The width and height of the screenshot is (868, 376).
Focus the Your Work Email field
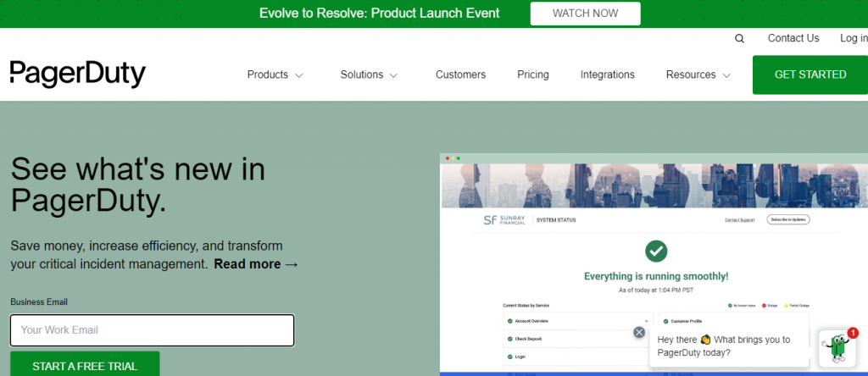(153, 330)
